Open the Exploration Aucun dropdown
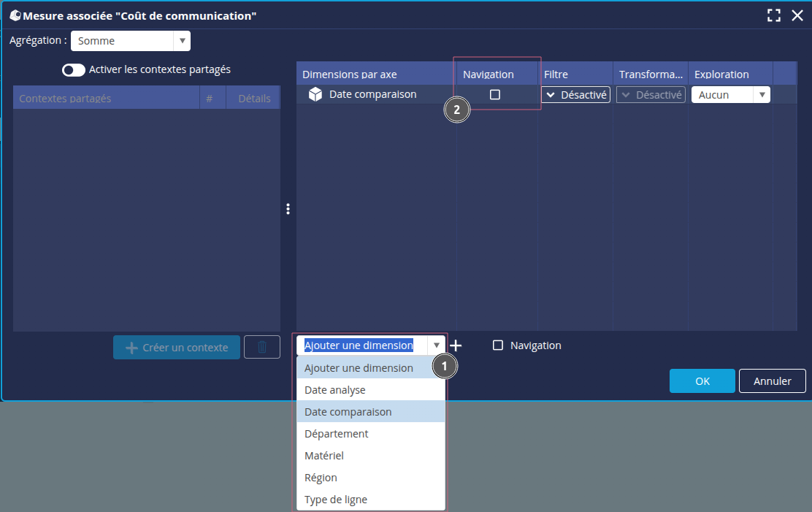Viewport: 812px width, 512px height. 730,95
